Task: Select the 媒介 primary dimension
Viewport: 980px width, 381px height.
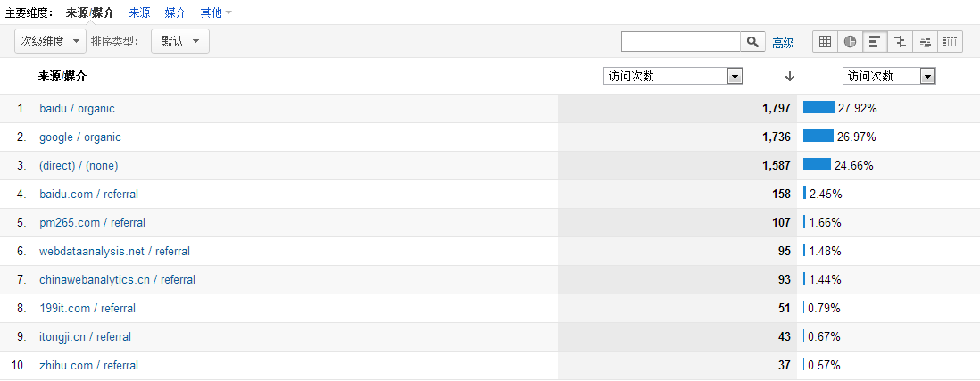Action: (x=176, y=12)
